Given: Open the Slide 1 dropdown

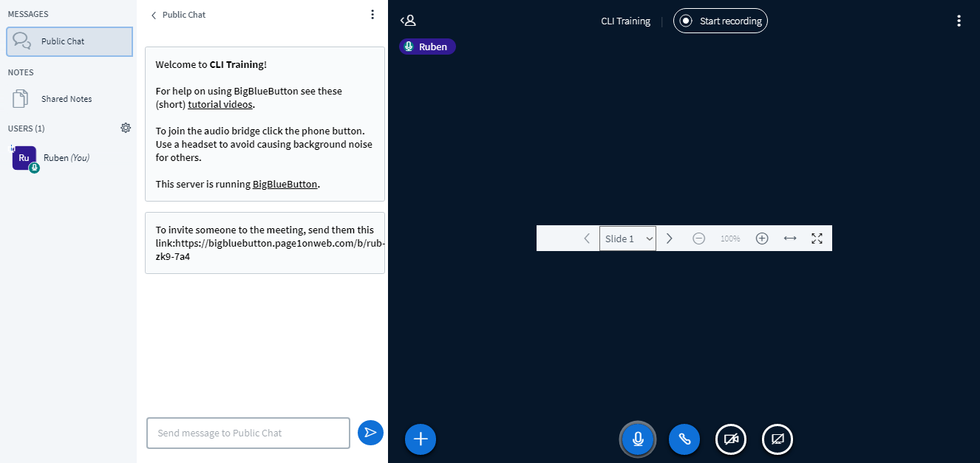Looking at the screenshot, I should tap(627, 239).
